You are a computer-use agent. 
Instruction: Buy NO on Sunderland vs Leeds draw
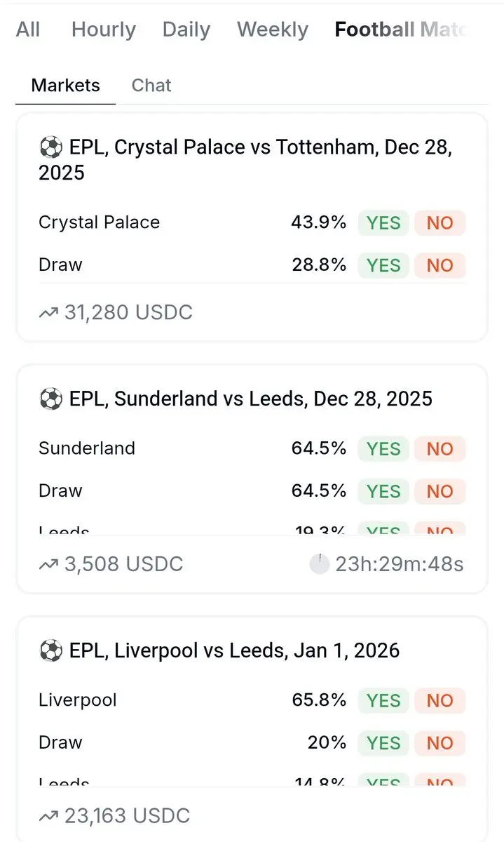(x=440, y=491)
